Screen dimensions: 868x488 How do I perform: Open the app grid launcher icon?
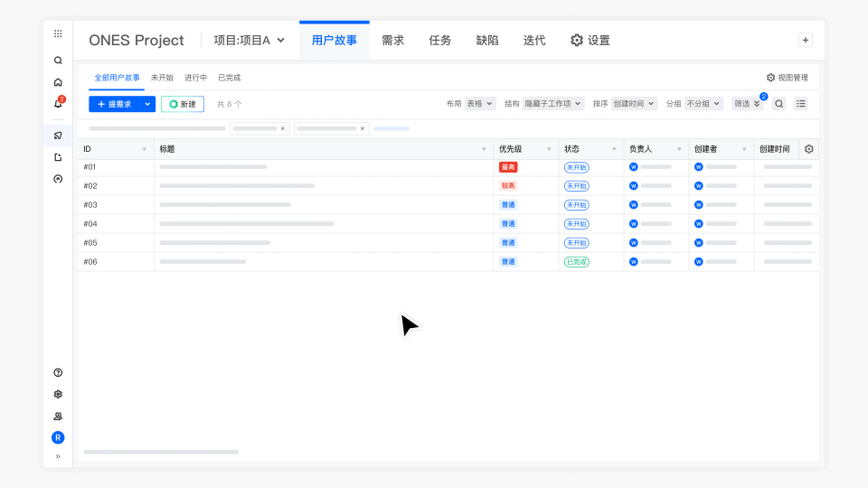[x=58, y=33]
